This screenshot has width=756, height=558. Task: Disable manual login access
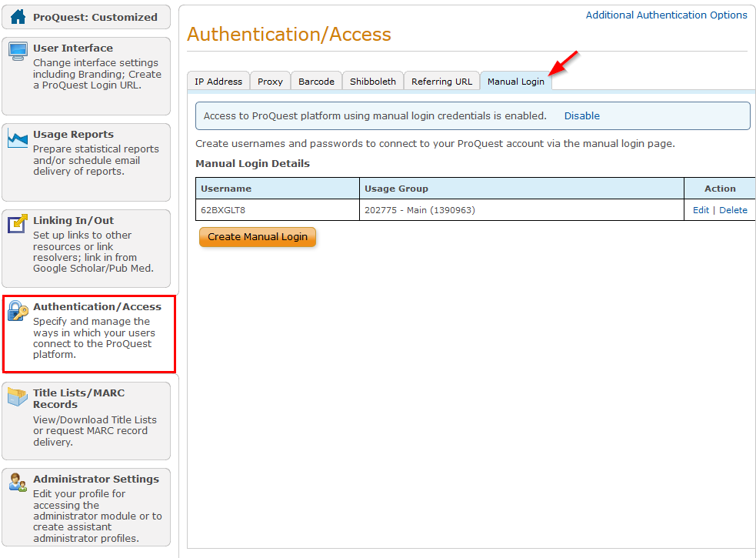click(x=581, y=115)
